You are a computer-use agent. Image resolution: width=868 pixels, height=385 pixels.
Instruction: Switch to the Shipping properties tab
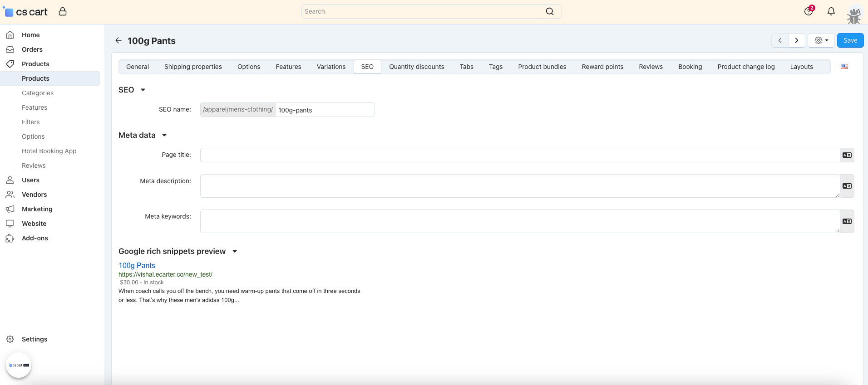point(193,67)
